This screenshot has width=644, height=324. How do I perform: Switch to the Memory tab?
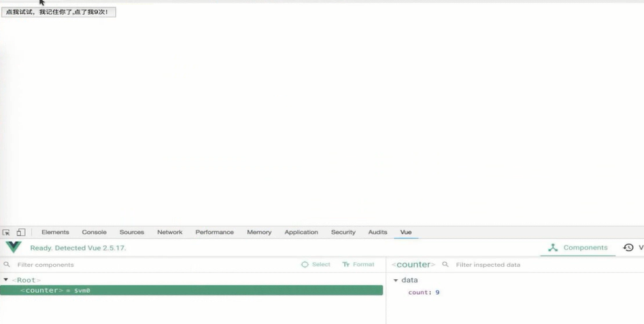tap(259, 232)
